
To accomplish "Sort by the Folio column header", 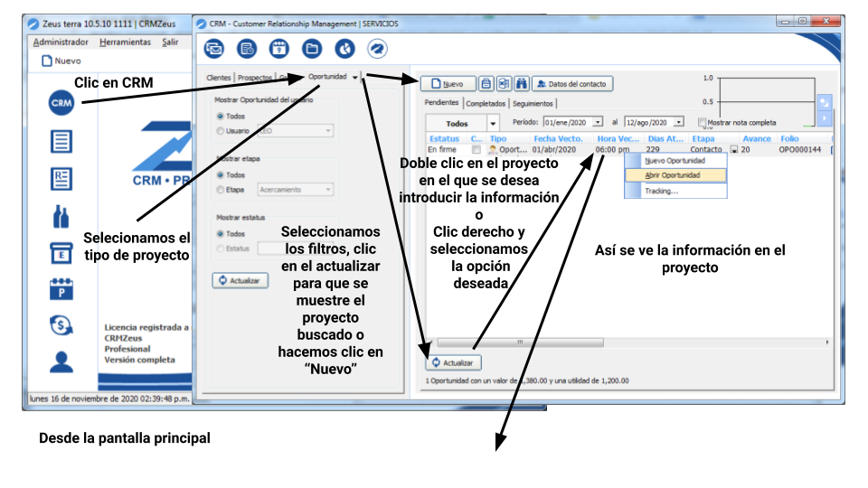I will click(790, 139).
